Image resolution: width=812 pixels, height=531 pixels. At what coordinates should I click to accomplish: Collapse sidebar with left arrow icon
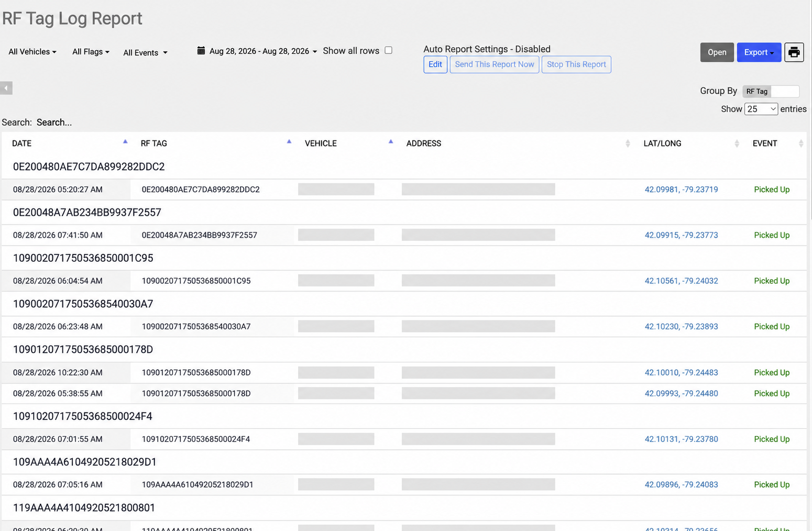pos(6,88)
